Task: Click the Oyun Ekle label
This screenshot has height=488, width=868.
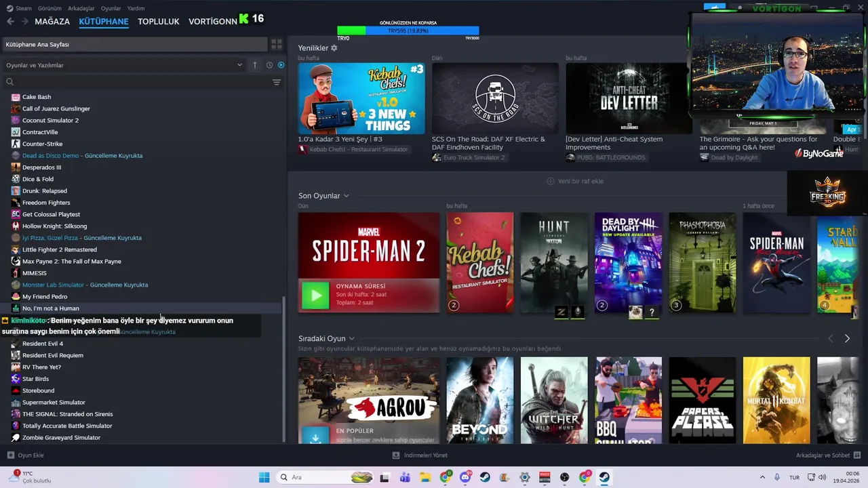Action: [x=31, y=455]
